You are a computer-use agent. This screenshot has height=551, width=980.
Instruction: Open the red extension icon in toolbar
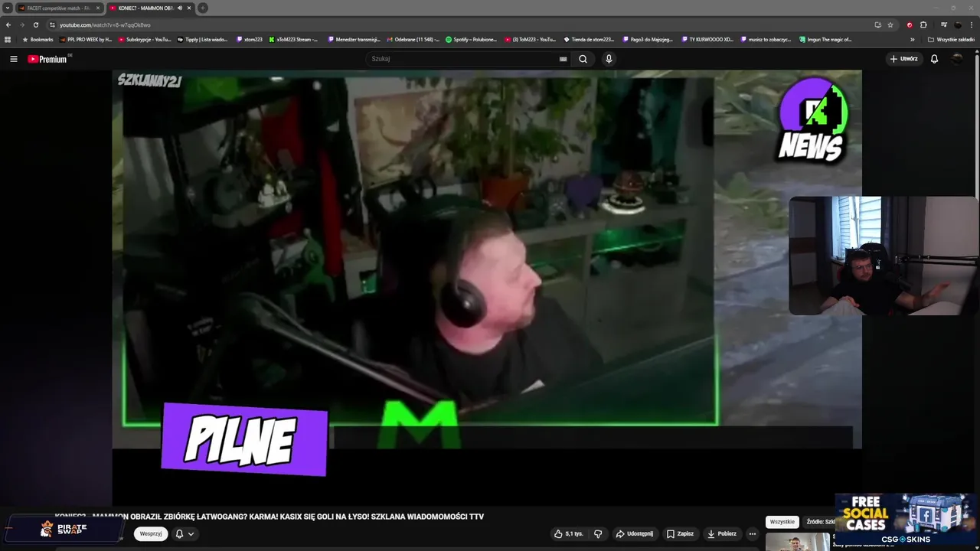click(910, 24)
